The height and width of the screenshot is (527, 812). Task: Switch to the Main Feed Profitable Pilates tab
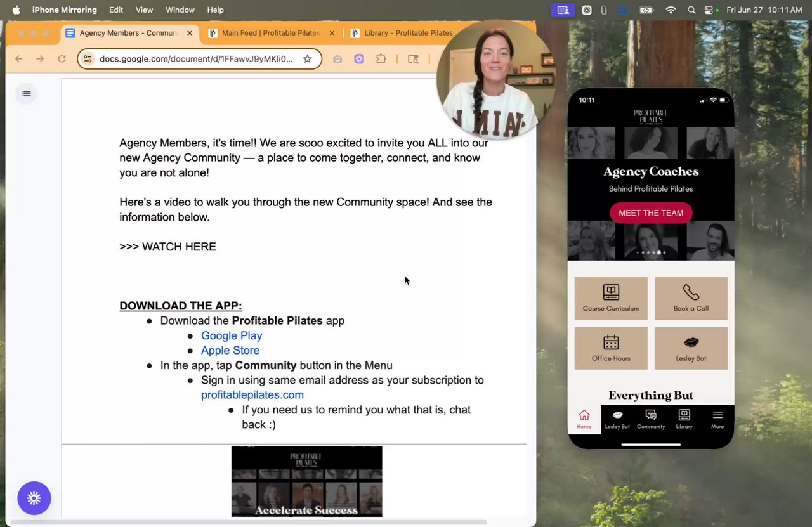coord(272,33)
